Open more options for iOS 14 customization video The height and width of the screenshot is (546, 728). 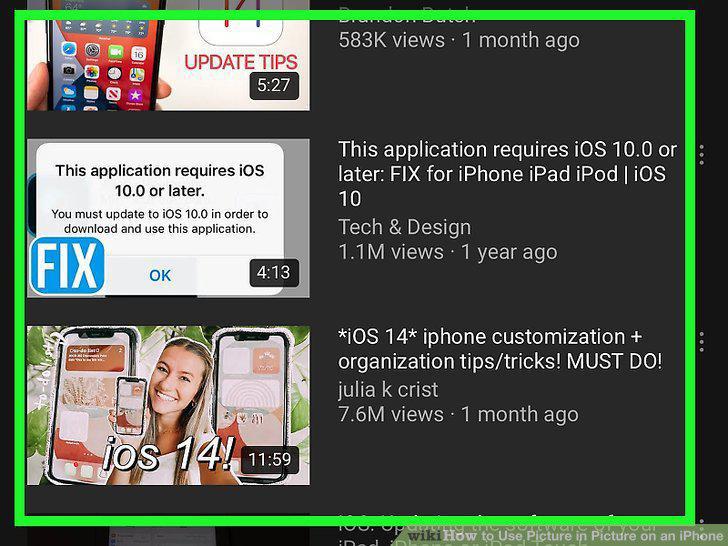coord(702,342)
